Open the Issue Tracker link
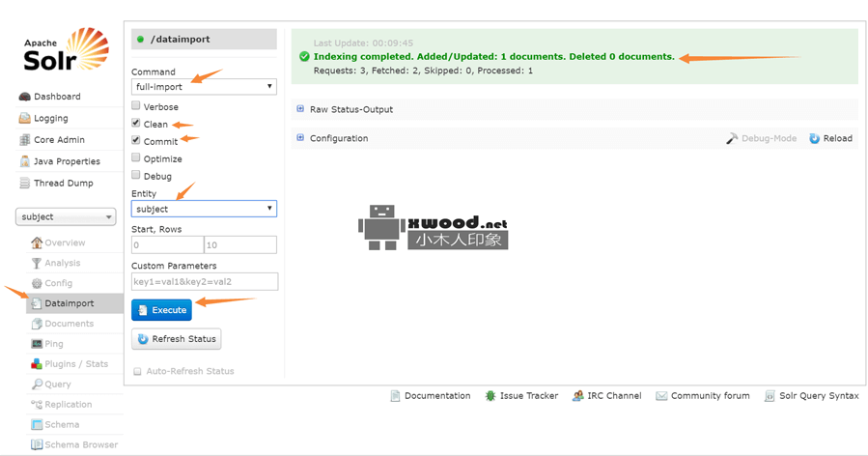 point(529,396)
